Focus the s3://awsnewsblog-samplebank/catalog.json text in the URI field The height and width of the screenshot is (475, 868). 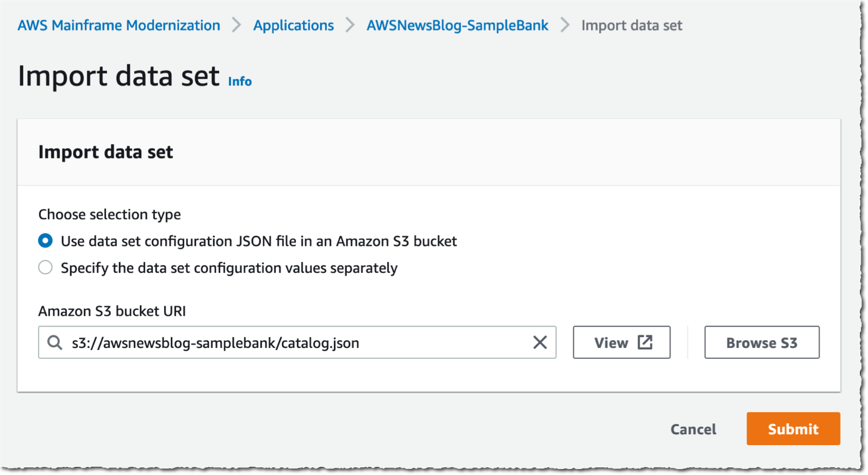coord(215,343)
